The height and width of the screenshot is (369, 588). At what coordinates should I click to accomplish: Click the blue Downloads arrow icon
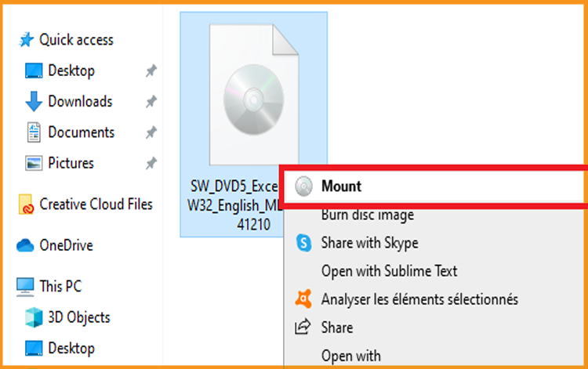[34, 102]
